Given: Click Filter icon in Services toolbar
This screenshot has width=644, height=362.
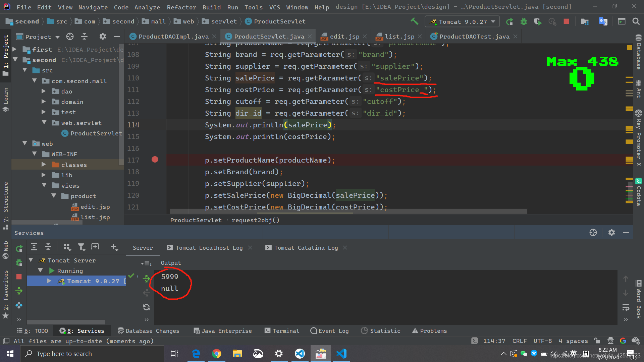Looking at the screenshot, I should coord(81,247).
